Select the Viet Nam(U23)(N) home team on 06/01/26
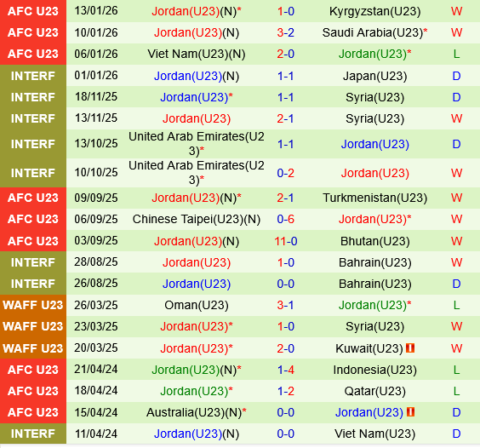 (197, 54)
